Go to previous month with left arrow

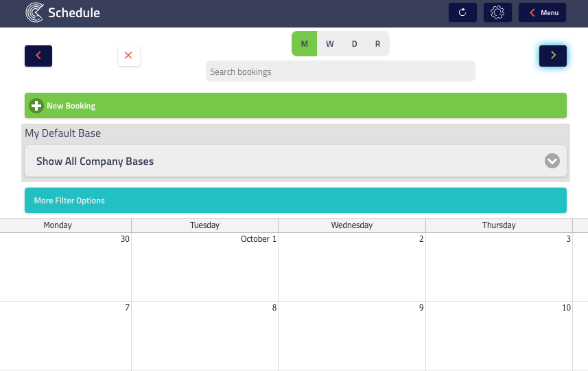click(38, 56)
